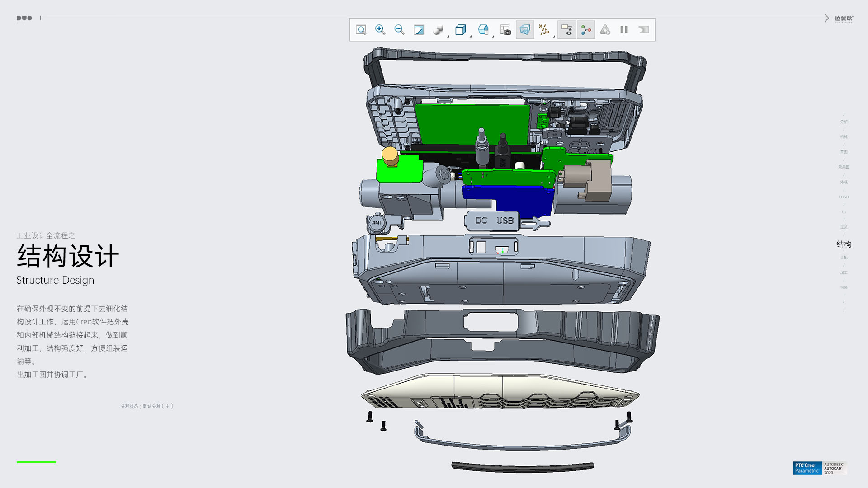Click the Zoom Out magnifier icon
Viewport: 868px width, 488px height.
(399, 30)
